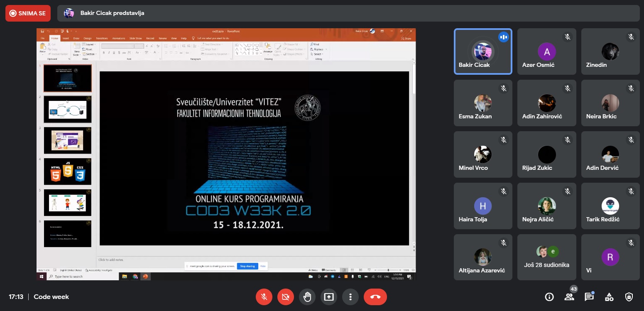Click the Reset slide button

[87, 49]
